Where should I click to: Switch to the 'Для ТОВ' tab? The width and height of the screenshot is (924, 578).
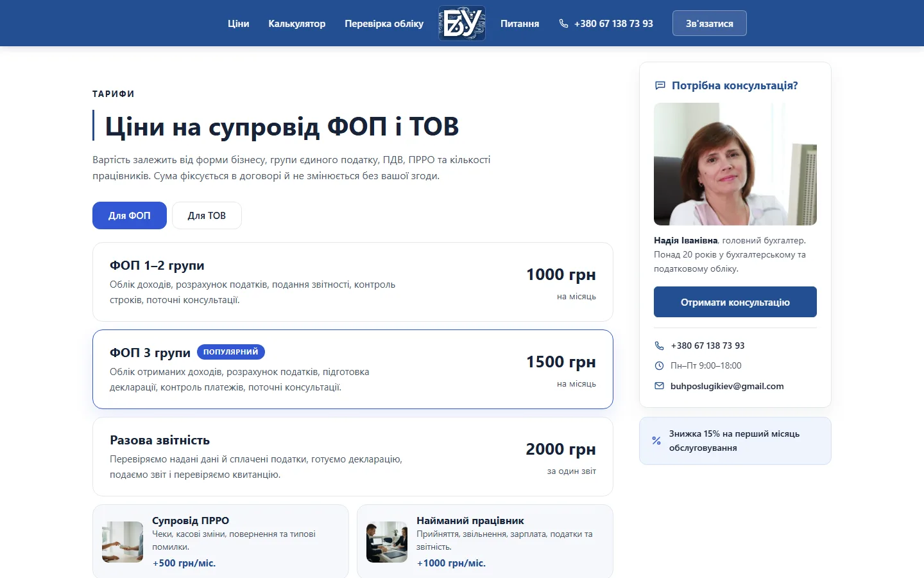coord(207,215)
